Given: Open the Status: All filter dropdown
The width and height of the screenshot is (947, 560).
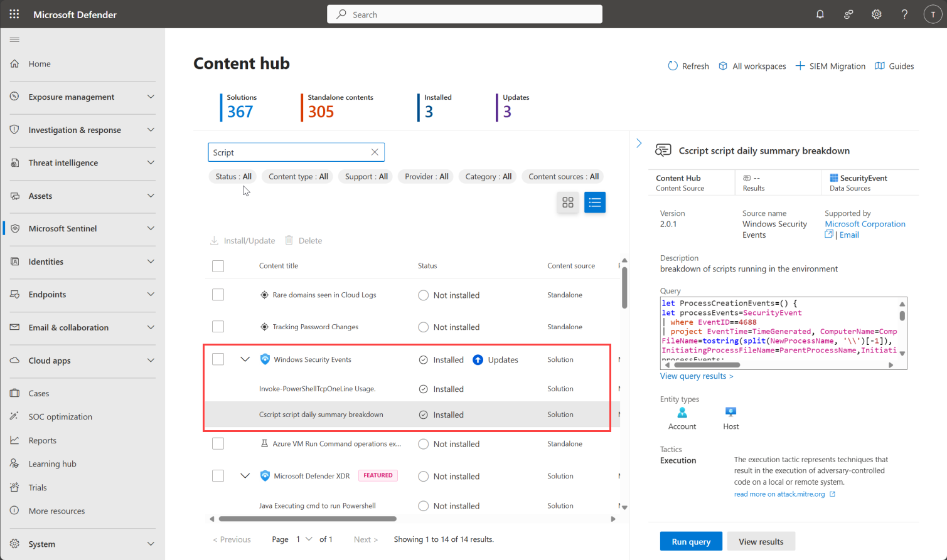Looking at the screenshot, I should point(232,176).
